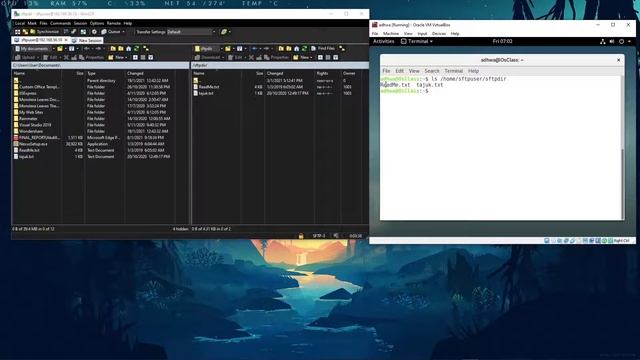Viewport: 640px width, 360px height.
Task: Open Input menu in VirtualBox window
Action: (422, 33)
